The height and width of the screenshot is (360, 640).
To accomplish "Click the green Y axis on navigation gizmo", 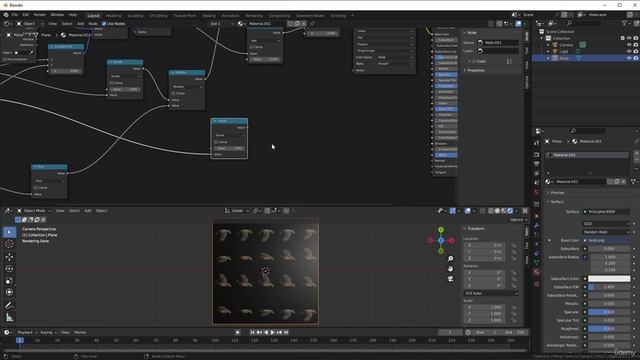I will 441,230.
